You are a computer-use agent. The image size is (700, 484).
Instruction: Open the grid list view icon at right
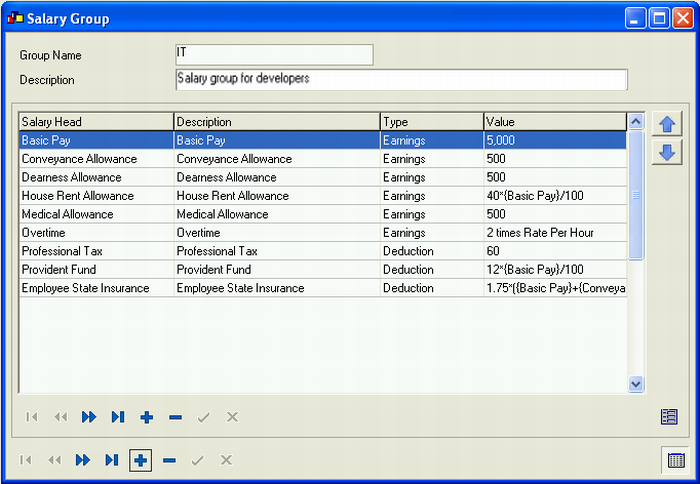669,417
